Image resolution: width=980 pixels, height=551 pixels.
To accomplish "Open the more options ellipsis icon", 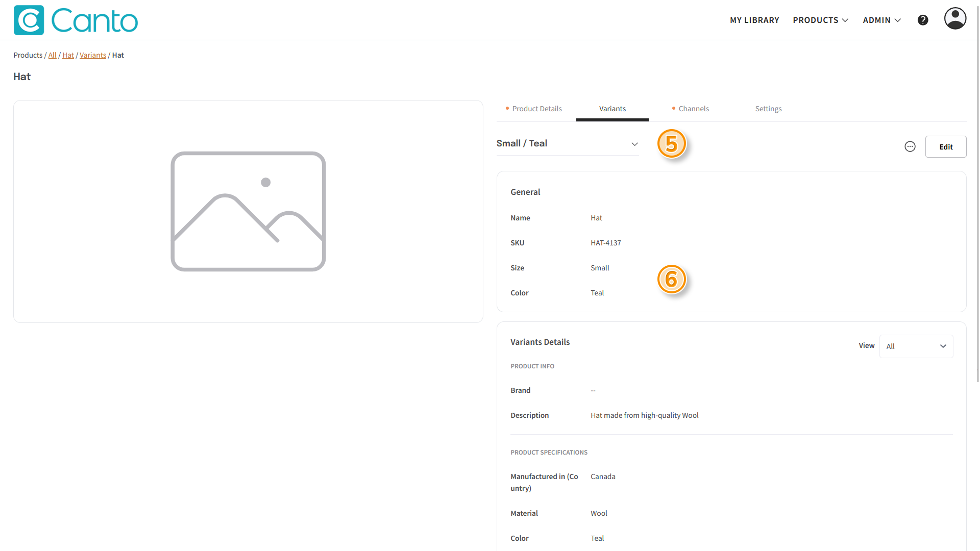I will (910, 147).
